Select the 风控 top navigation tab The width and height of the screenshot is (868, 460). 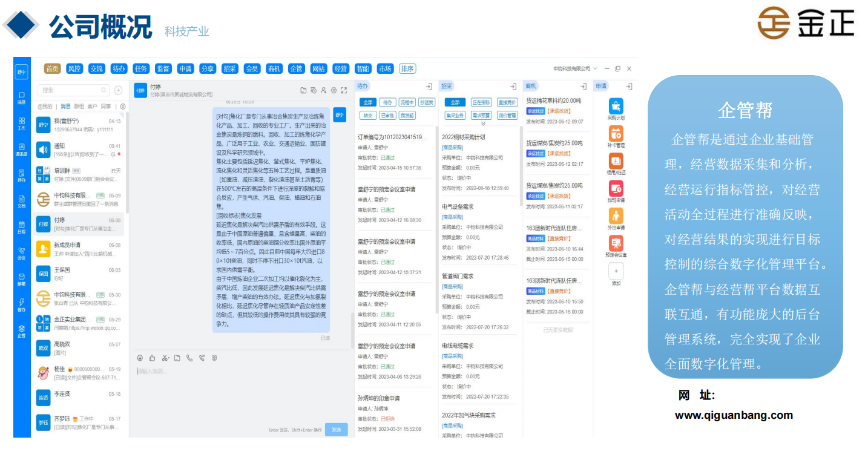tap(74, 69)
